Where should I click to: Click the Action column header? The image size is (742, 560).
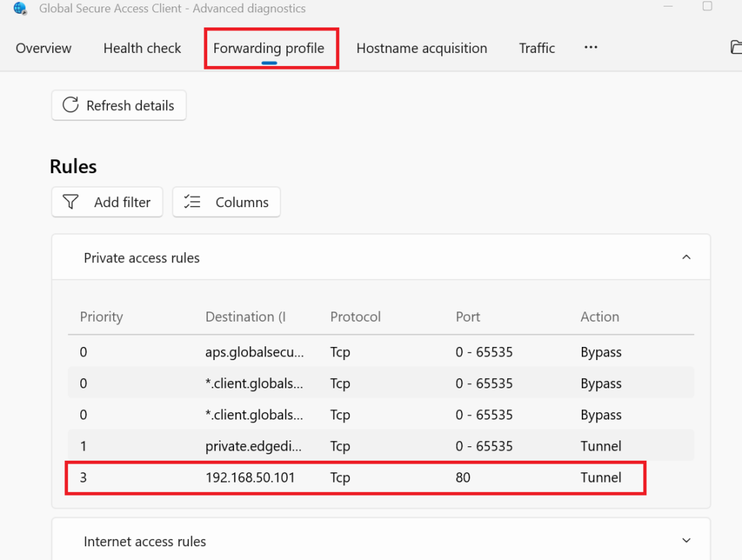click(599, 317)
